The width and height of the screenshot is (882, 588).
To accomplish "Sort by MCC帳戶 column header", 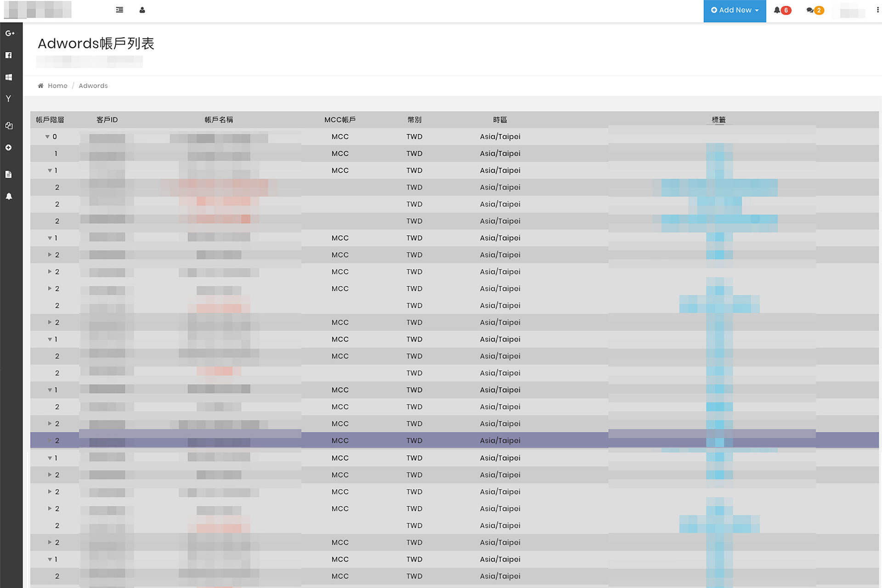I will click(x=340, y=120).
